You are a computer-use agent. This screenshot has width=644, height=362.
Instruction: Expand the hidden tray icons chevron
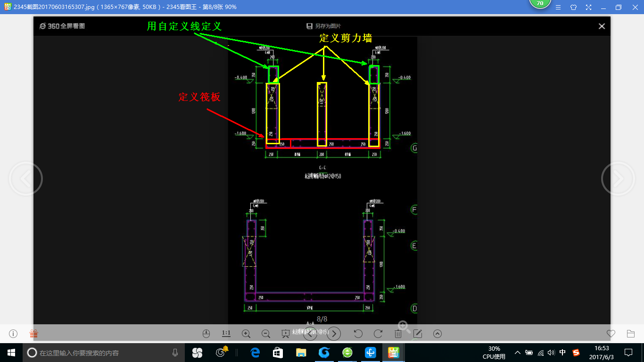click(518, 353)
